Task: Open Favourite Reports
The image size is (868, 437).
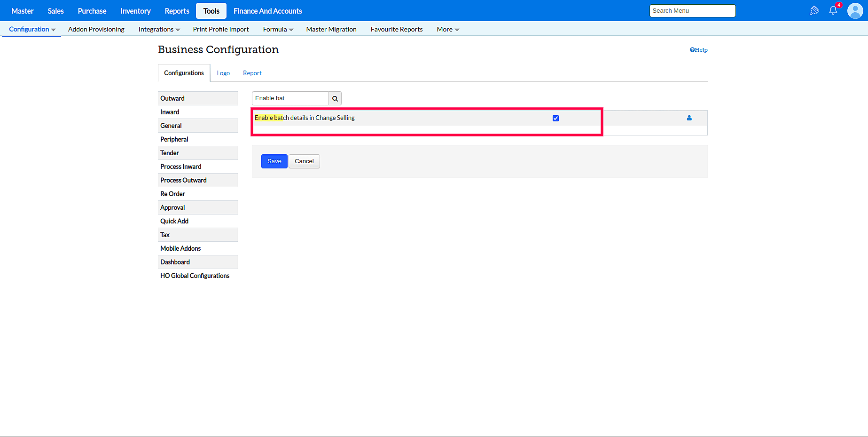Action: tap(397, 29)
